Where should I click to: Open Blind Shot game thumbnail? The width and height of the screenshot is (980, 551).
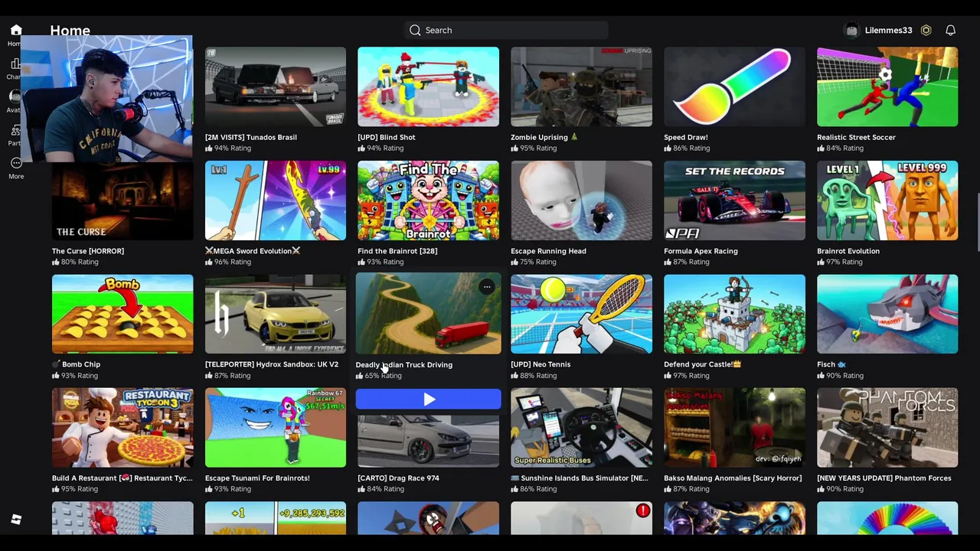[428, 87]
